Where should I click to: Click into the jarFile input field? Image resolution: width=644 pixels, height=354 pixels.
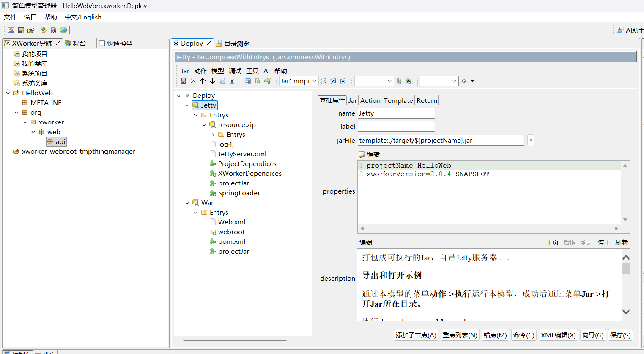(441, 140)
